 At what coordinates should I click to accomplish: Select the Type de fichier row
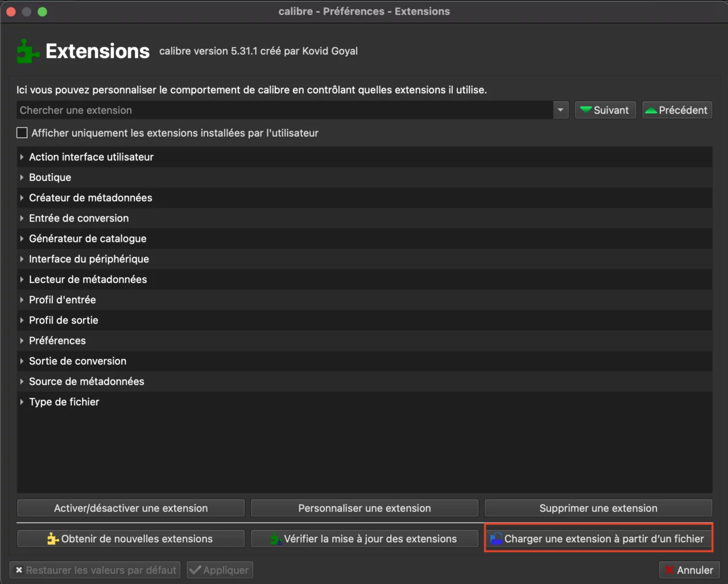click(365, 402)
